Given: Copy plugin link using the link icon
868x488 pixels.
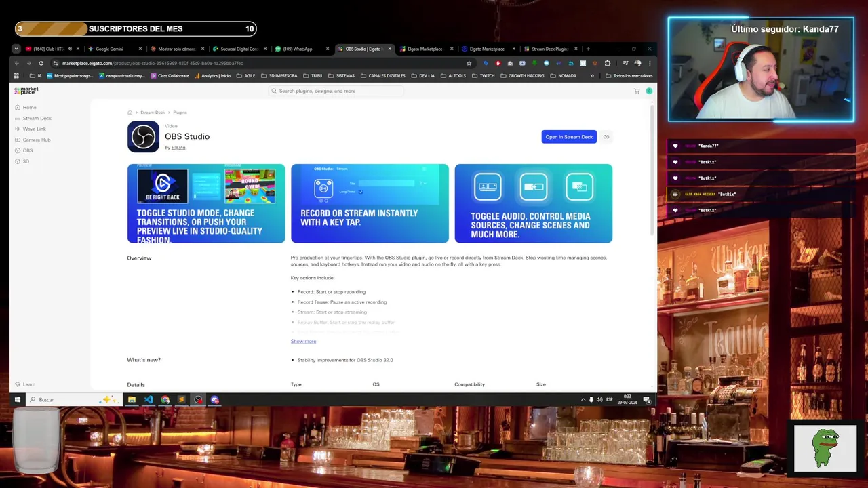Looking at the screenshot, I should pyautogui.click(x=606, y=137).
